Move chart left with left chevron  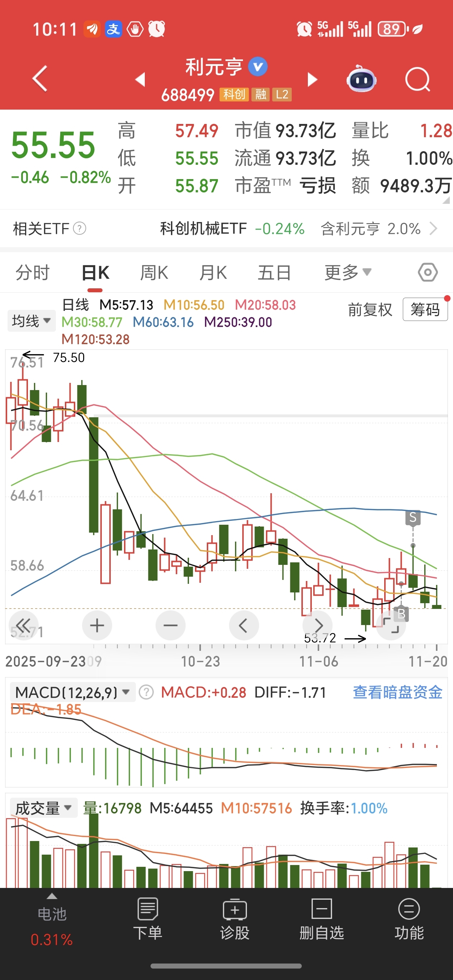(244, 625)
